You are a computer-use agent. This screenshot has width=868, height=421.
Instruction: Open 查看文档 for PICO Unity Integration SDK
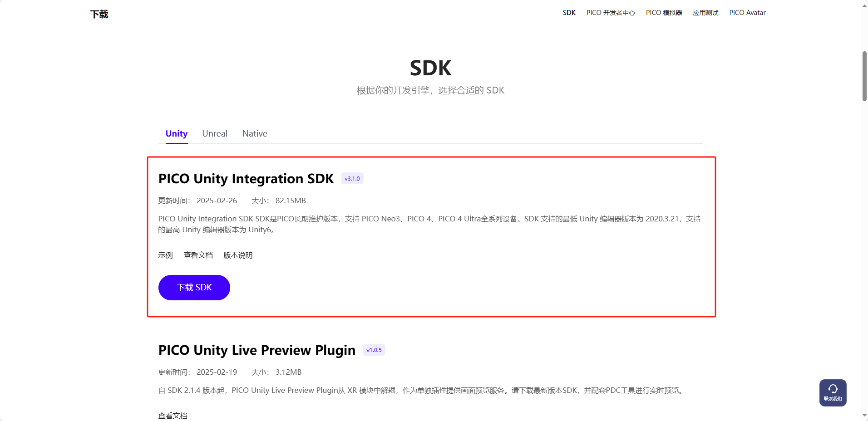198,255
